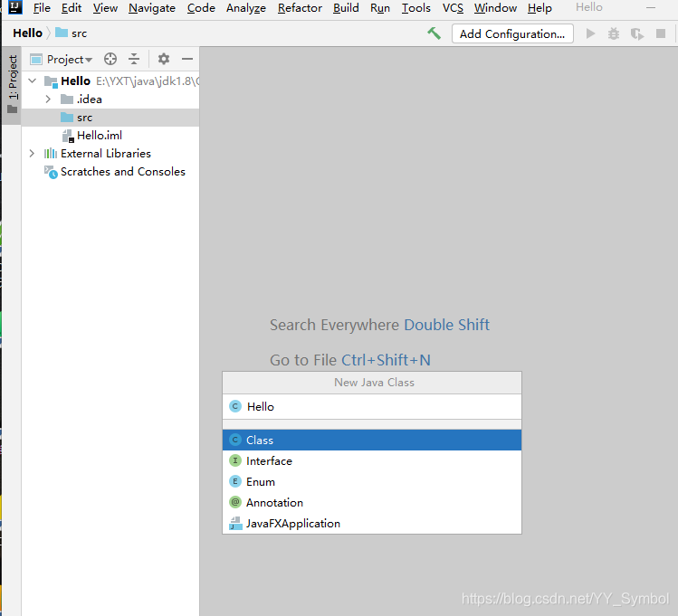The width and height of the screenshot is (678, 616).
Task: Open the Project view dropdown
Action: [69, 59]
